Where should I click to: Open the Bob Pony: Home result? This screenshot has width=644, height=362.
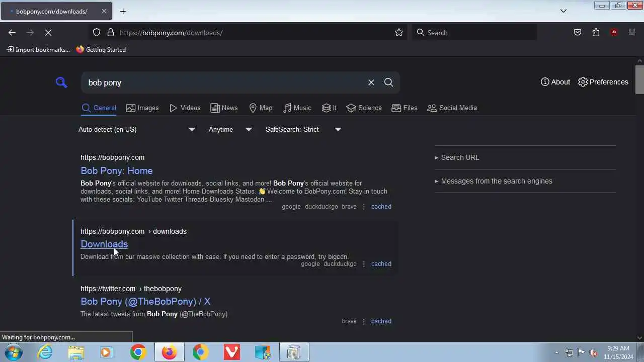click(117, 170)
